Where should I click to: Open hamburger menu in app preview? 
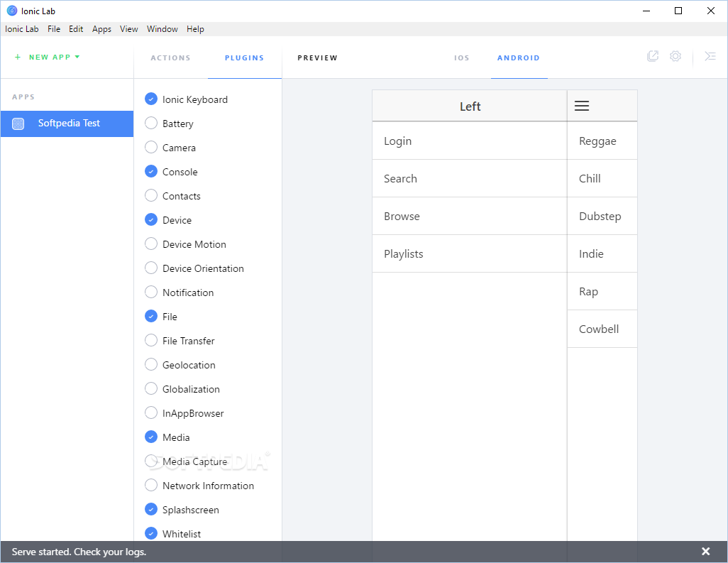(x=582, y=106)
